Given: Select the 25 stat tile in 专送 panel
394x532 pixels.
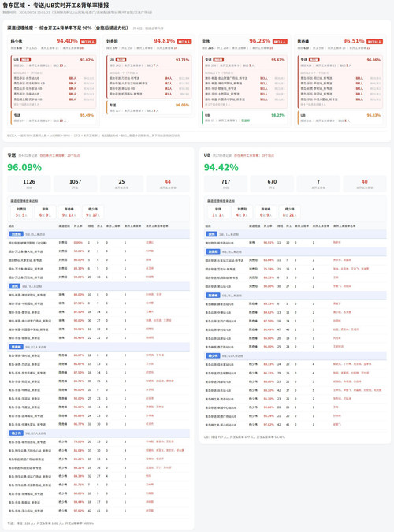Looking at the screenshot, I should point(121,184).
